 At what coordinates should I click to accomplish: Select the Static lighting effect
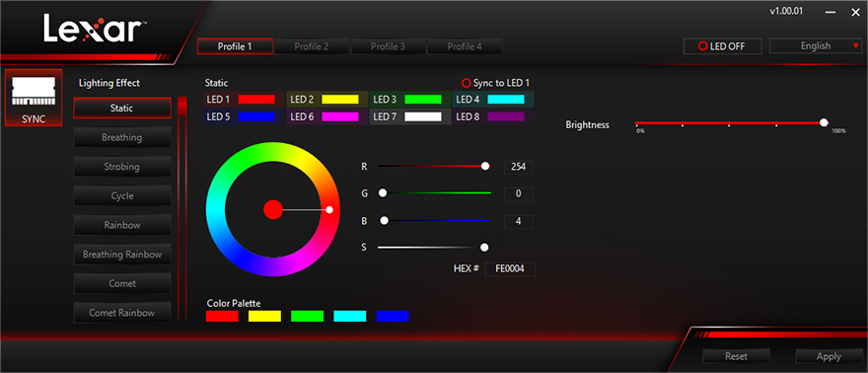[x=121, y=108]
